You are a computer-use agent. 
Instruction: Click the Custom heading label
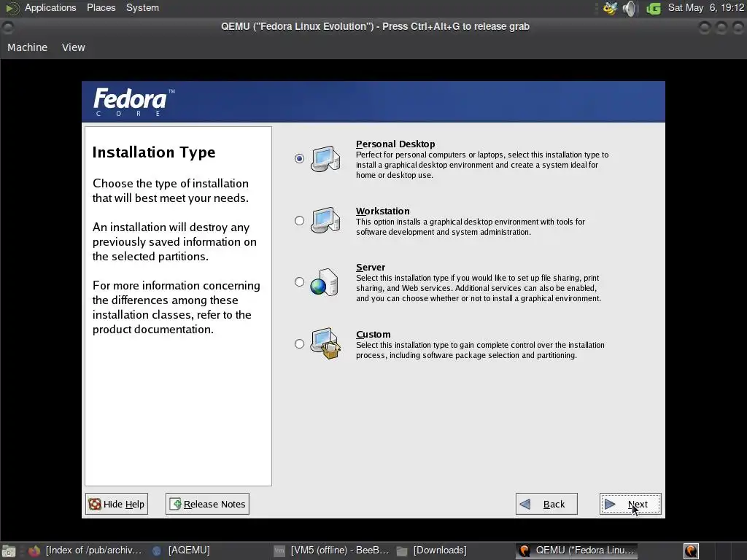coord(373,334)
